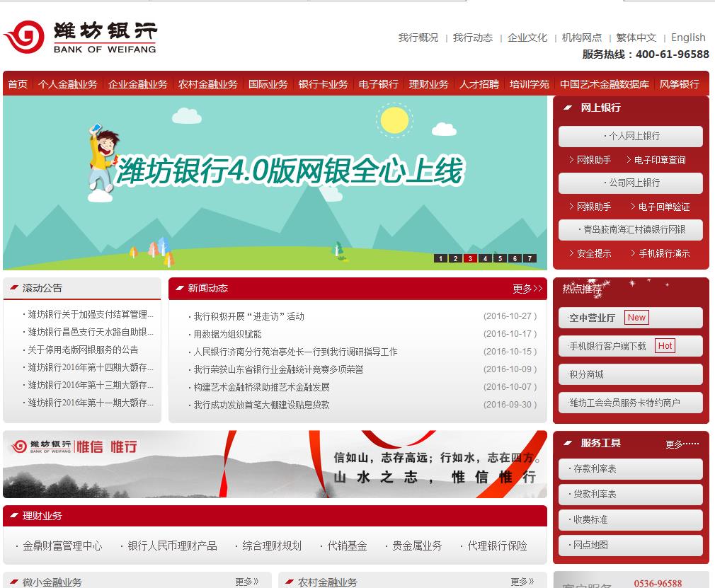Click 更多 in 服务工具 panel

[x=682, y=444]
